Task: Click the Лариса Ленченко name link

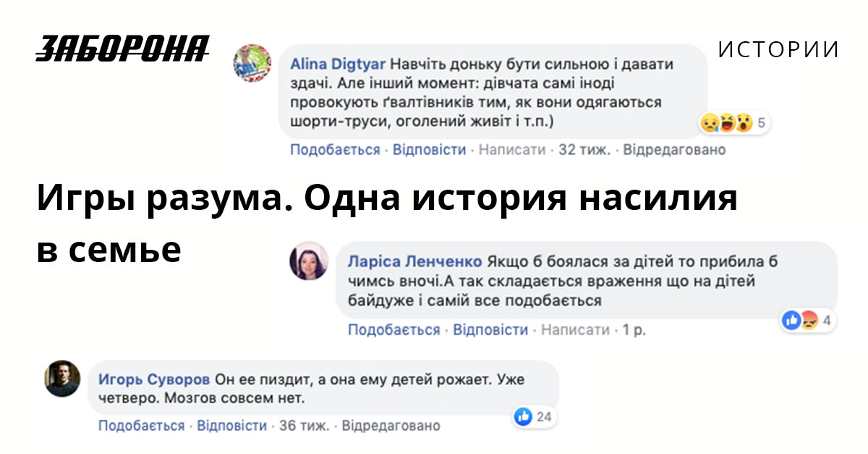Action: [415, 261]
